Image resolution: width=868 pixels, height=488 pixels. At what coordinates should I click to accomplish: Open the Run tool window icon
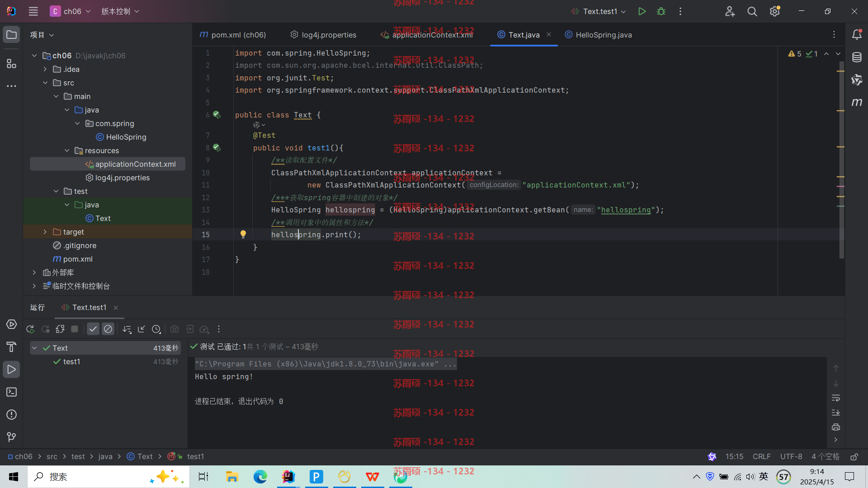point(12,370)
